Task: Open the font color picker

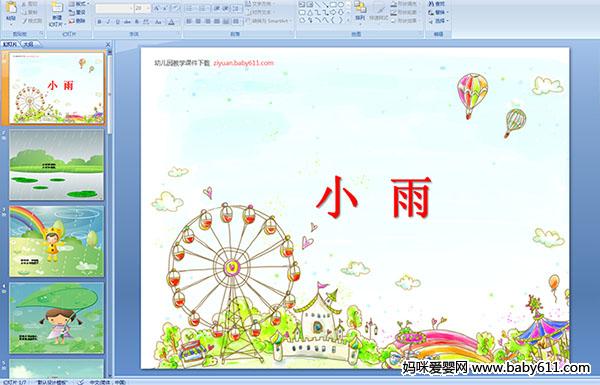Action: pyautogui.click(x=171, y=22)
